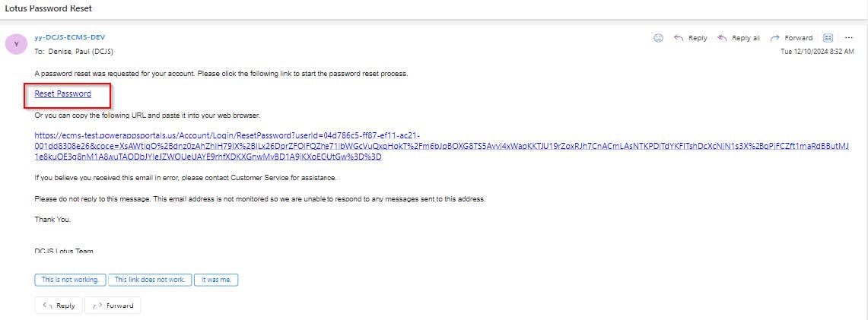Click the "Reply" text label in header
Viewport: 868px width, 320px height.
click(x=698, y=38)
